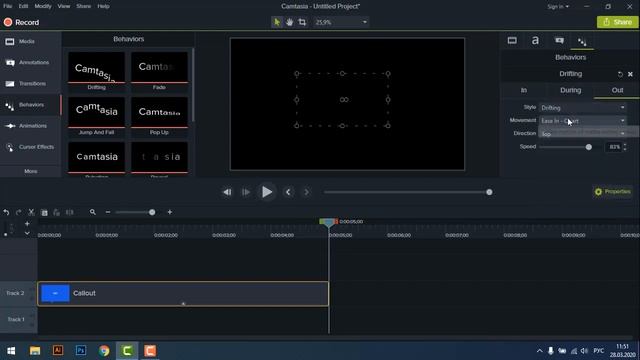The width and height of the screenshot is (640, 360).
Task: Select the Callout clip on Track 2
Action: coord(183,293)
